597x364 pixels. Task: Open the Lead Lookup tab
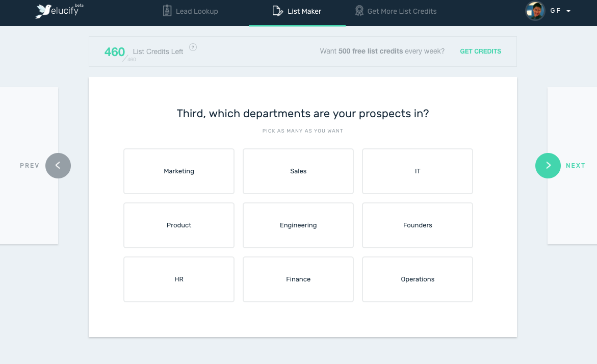191,11
